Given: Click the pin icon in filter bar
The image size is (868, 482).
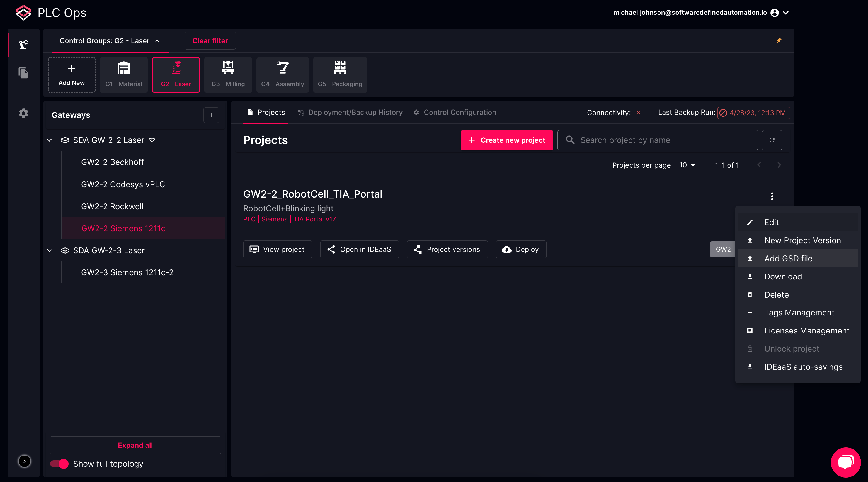Looking at the screenshot, I should click(x=779, y=40).
